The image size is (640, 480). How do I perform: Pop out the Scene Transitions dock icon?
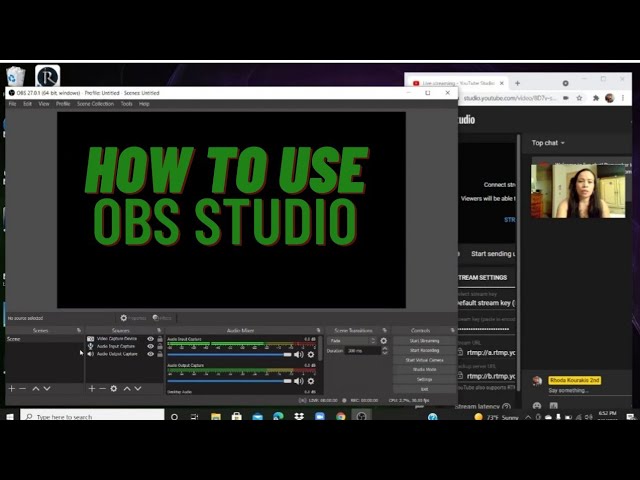click(384, 330)
